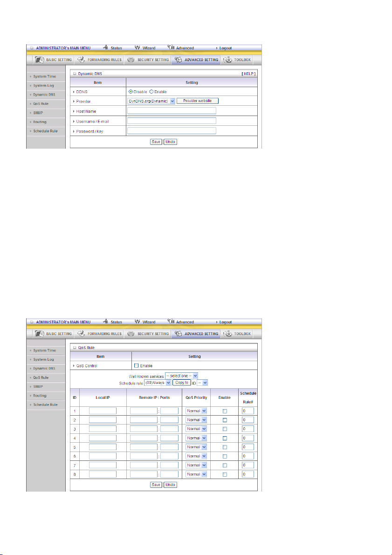Image resolution: width=392 pixels, height=555 pixels.
Task: Open the Advanced icon in the top main menu
Action: [x=171, y=48]
